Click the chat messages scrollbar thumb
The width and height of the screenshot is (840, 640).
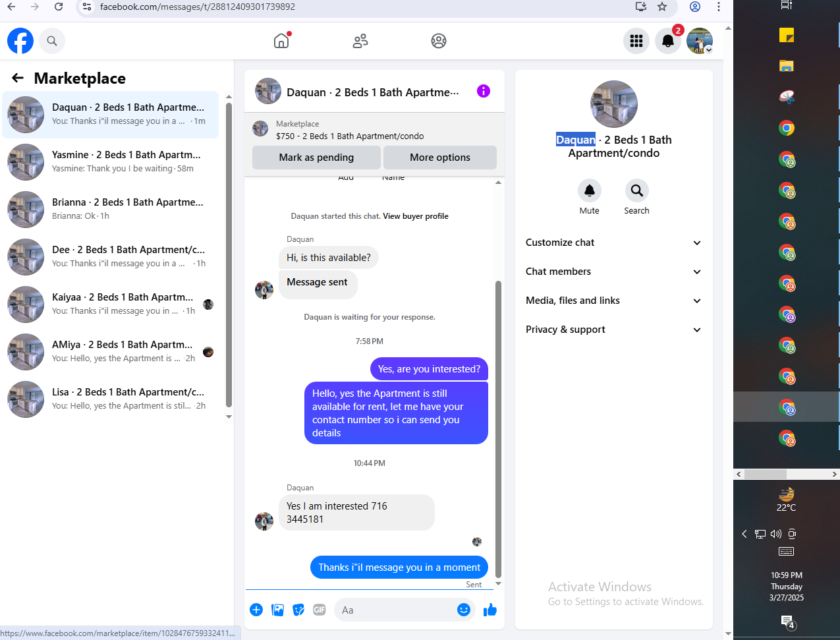point(498,428)
